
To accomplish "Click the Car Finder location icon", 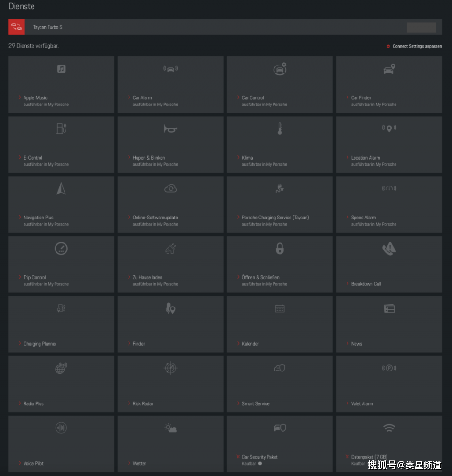I will 389,69.
